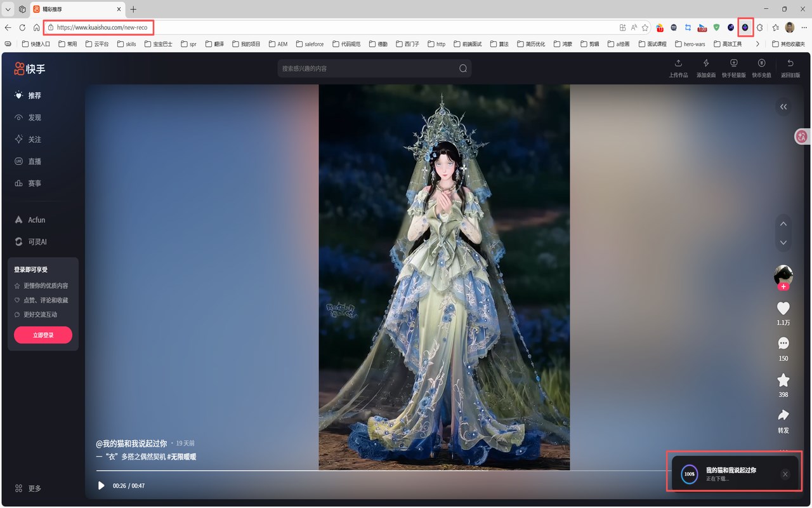Open the 其他收藏夹 folder

coord(789,44)
